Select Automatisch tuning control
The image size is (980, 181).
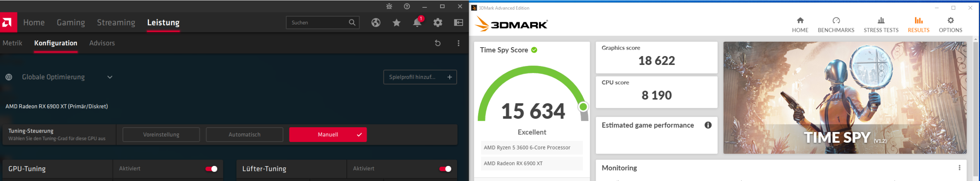click(244, 135)
